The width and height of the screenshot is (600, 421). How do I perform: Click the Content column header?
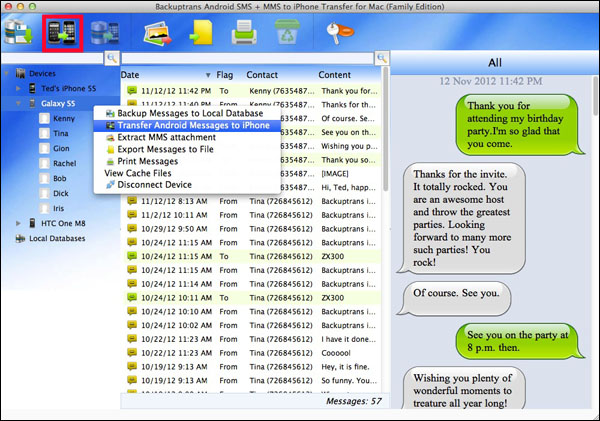point(334,75)
